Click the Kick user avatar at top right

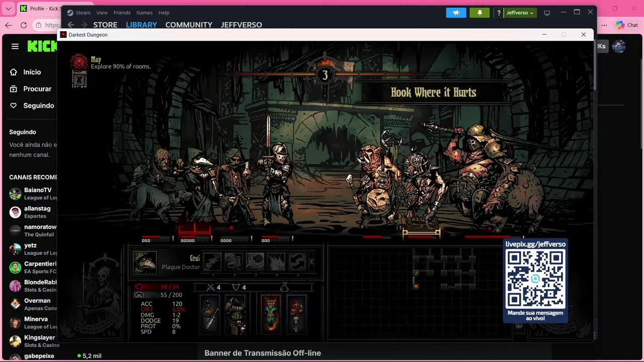(x=619, y=46)
